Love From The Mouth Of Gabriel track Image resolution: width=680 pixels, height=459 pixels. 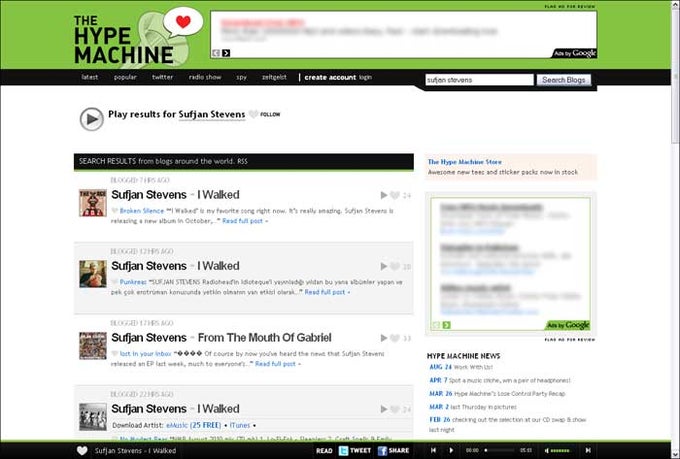tap(395, 338)
